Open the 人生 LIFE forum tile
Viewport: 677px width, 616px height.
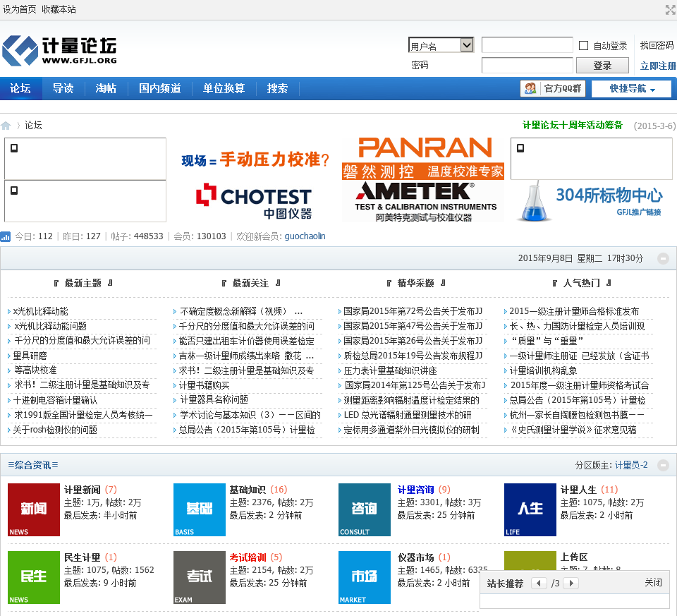[x=530, y=509]
